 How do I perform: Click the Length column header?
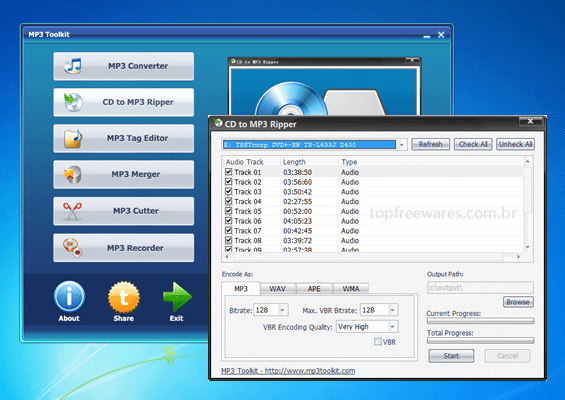click(309, 162)
